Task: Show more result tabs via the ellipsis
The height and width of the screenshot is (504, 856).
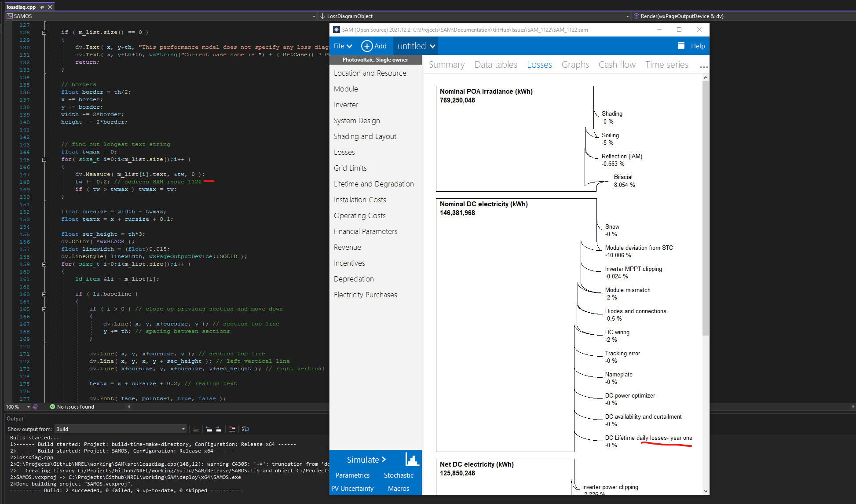Action: [x=704, y=67]
